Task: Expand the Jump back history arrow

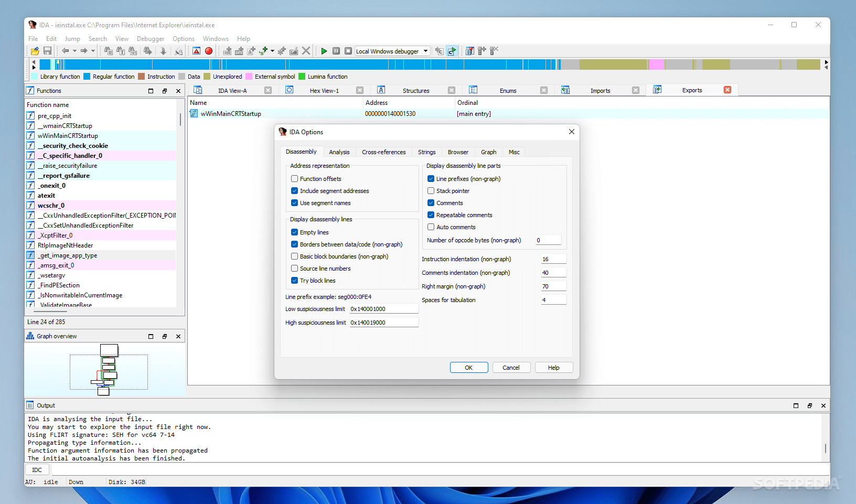Action: [x=74, y=51]
